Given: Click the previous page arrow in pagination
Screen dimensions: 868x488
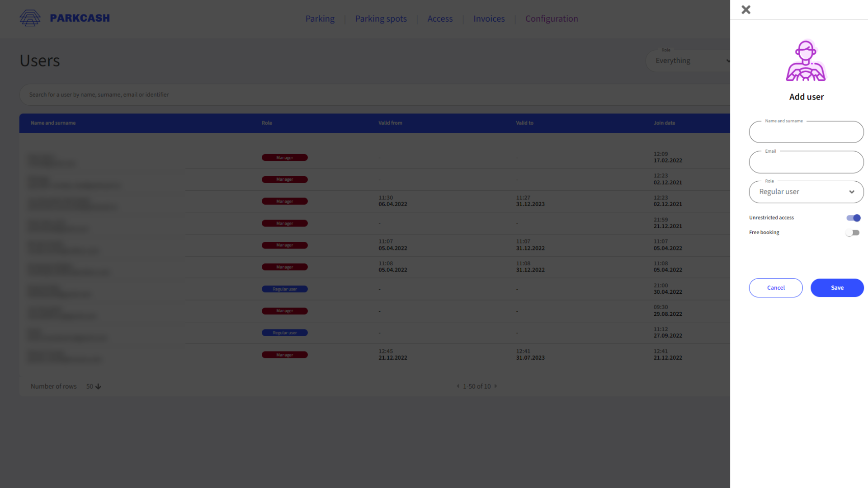Looking at the screenshot, I should coord(458,386).
